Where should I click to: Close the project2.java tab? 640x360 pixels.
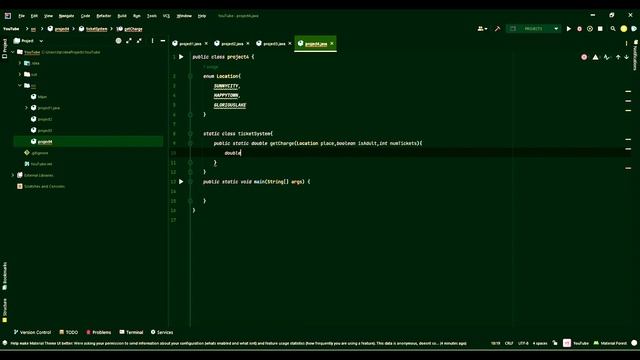tap(248, 44)
